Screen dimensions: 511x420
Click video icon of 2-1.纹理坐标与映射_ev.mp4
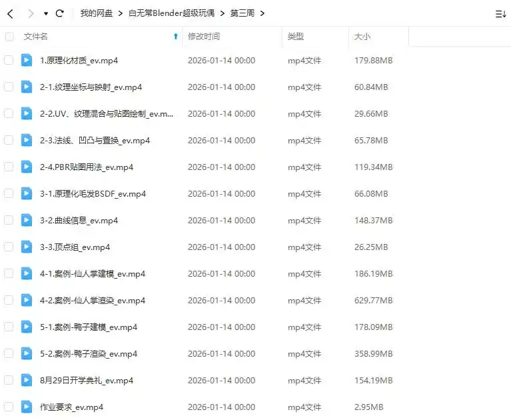point(27,87)
